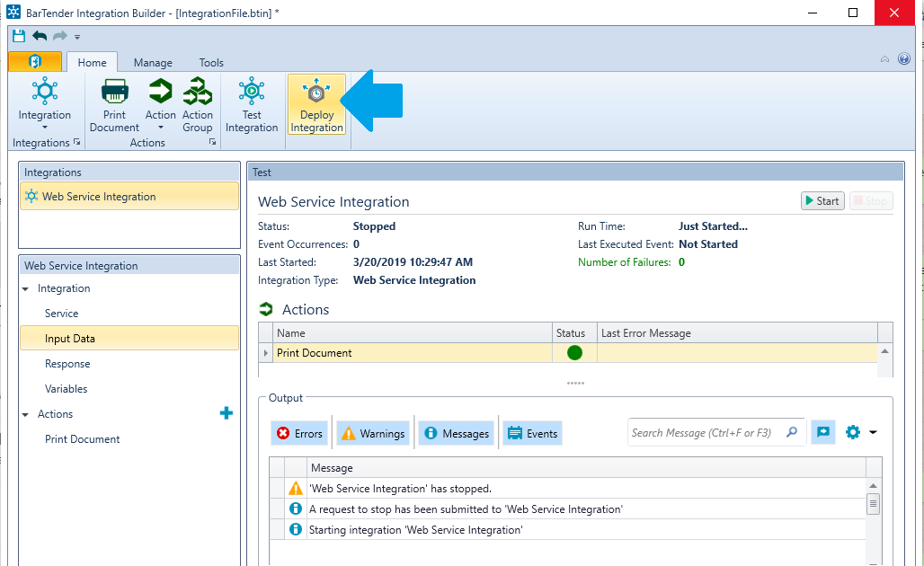
Task: Click the green status circle for Print Document
Action: point(574,353)
